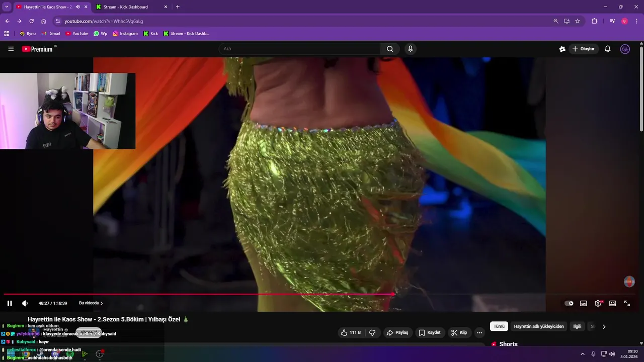644x362 pixels.
Task: Switch to theater mode
Action: coord(613,303)
